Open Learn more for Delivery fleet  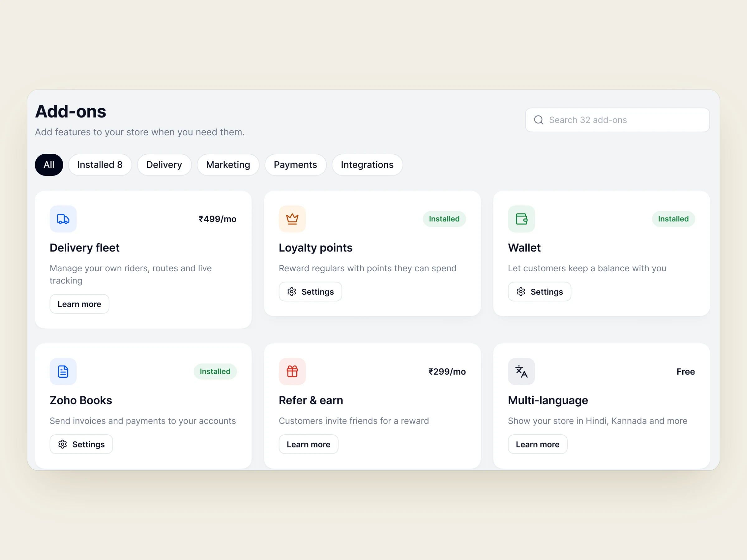click(x=79, y=304)
